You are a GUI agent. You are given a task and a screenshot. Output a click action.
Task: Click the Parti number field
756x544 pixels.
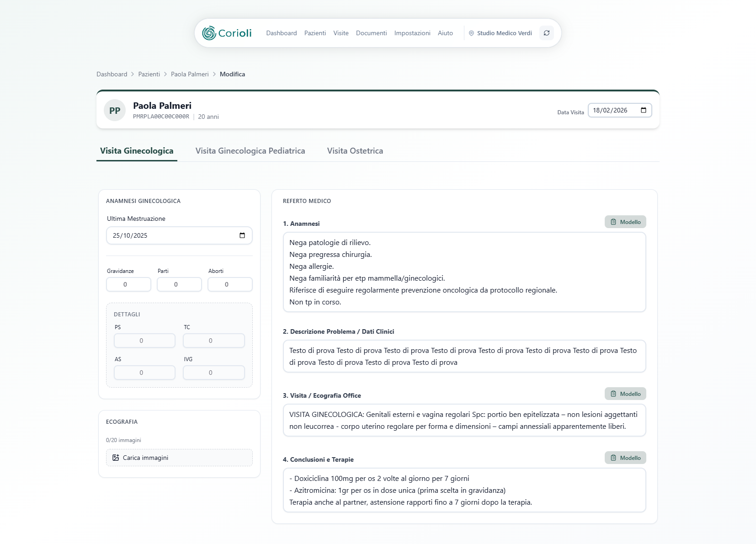[x=179, y=284]
